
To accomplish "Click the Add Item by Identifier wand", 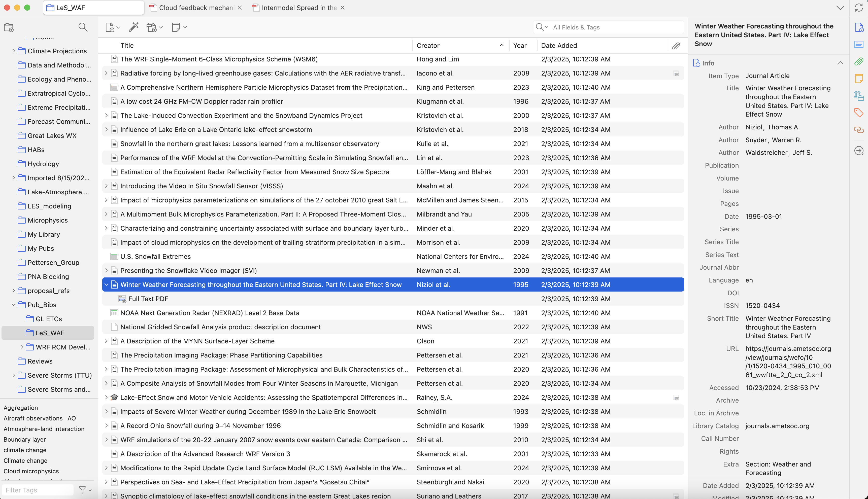I will coord(133,27).
